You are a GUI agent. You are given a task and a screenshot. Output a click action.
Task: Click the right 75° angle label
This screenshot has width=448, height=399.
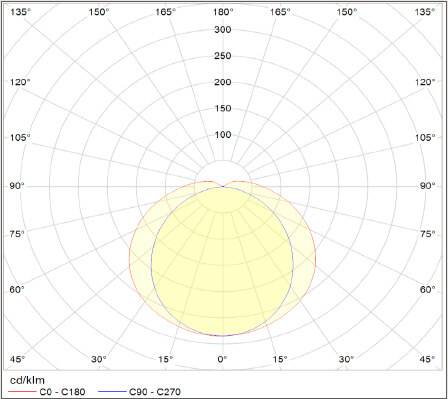click(x=428, y=234)
